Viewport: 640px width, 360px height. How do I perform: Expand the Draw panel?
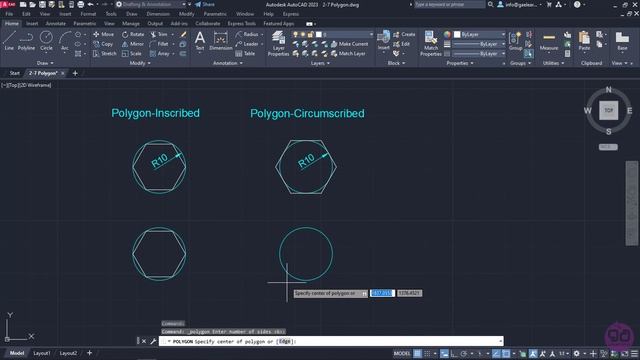point(45,63)
